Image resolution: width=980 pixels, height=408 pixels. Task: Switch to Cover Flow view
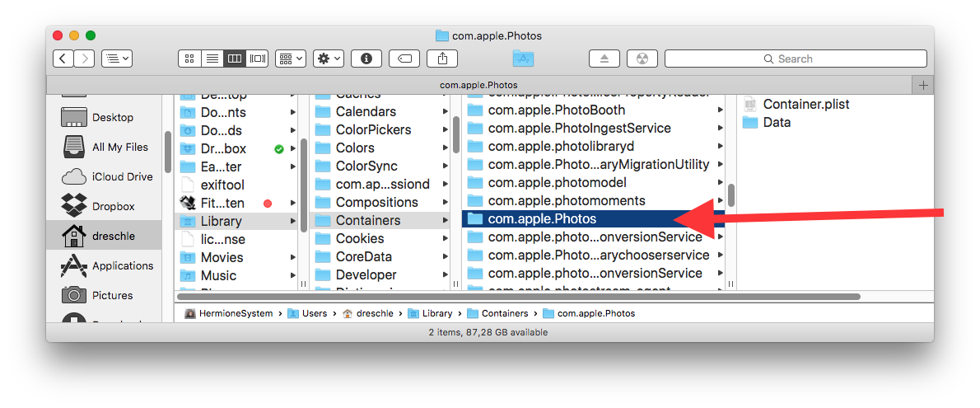257,59
